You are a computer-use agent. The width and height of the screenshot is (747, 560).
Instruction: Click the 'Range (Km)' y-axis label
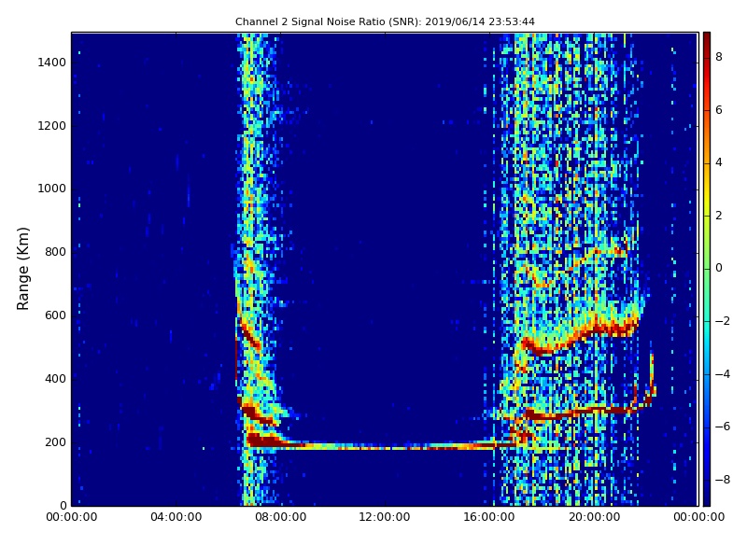[x=22, y=269]
